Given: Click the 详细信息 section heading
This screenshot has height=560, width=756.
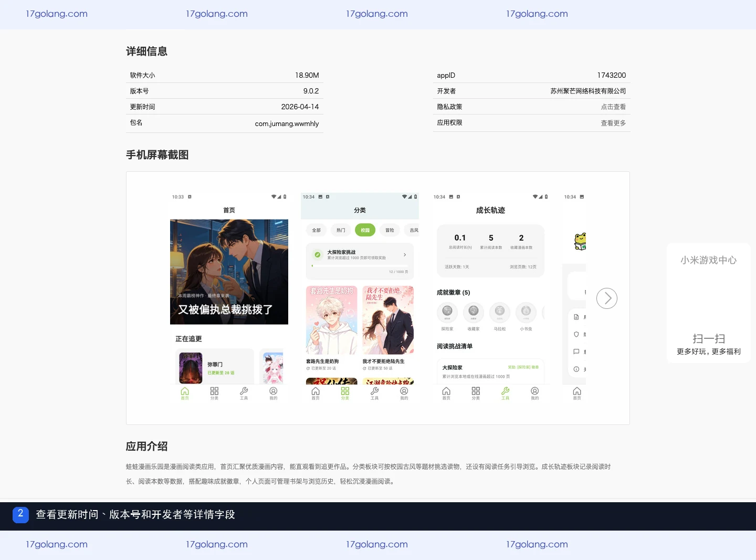Looking at the screenshot, I should pos(146,51).
